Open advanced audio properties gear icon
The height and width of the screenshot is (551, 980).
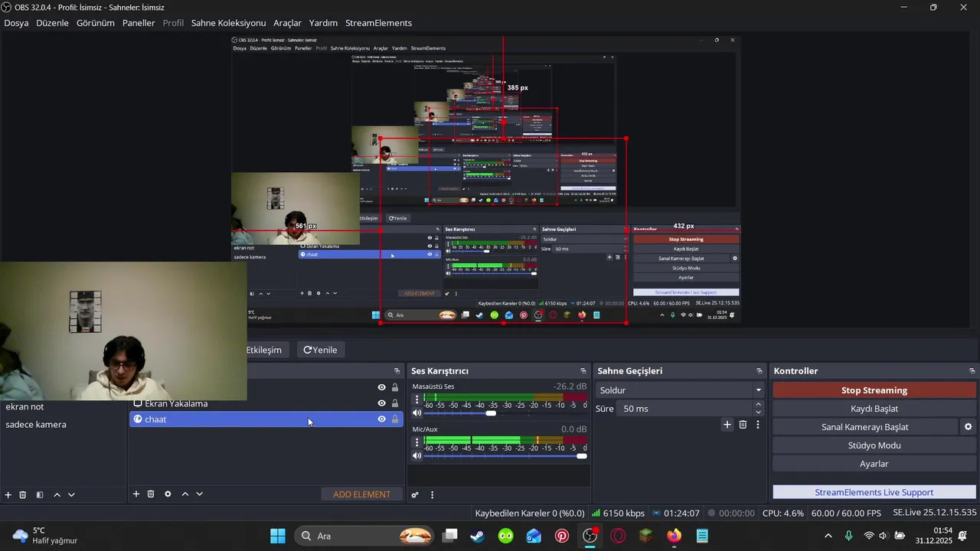click(415, 495)
